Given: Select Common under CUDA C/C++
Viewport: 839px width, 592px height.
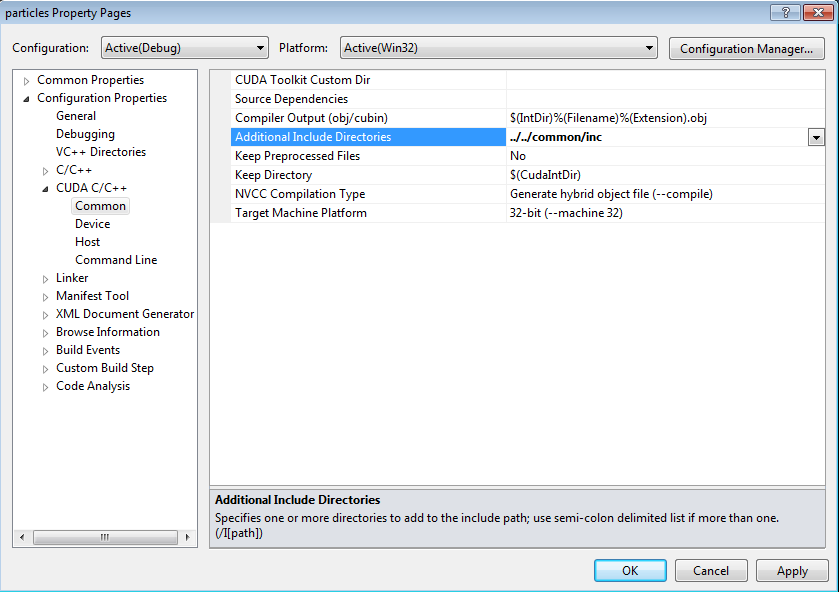Looking at the screenshot, I should point(100,206).
